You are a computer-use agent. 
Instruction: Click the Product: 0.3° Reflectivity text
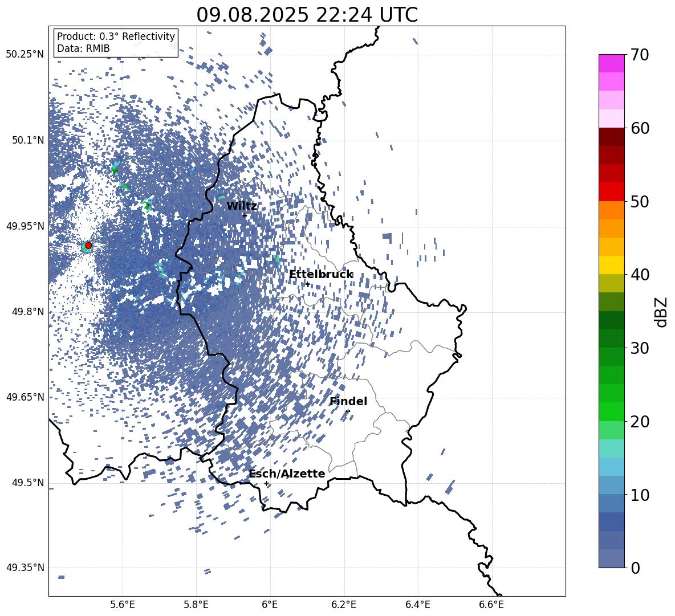coord(116,36)
